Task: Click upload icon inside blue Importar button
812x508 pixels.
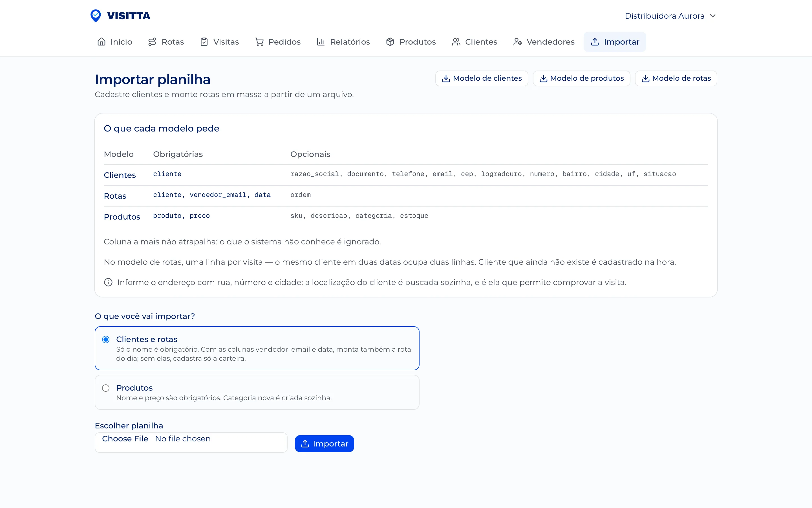Action: (305, 443)
